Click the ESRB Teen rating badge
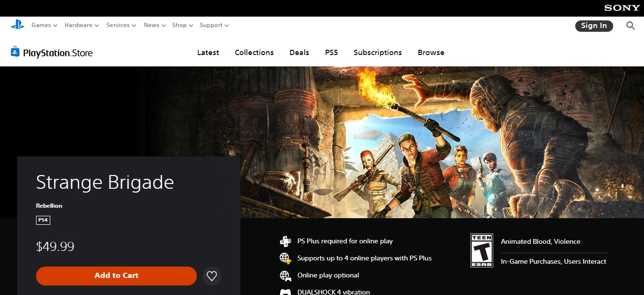Screen dimensions: 644x295 481,250
